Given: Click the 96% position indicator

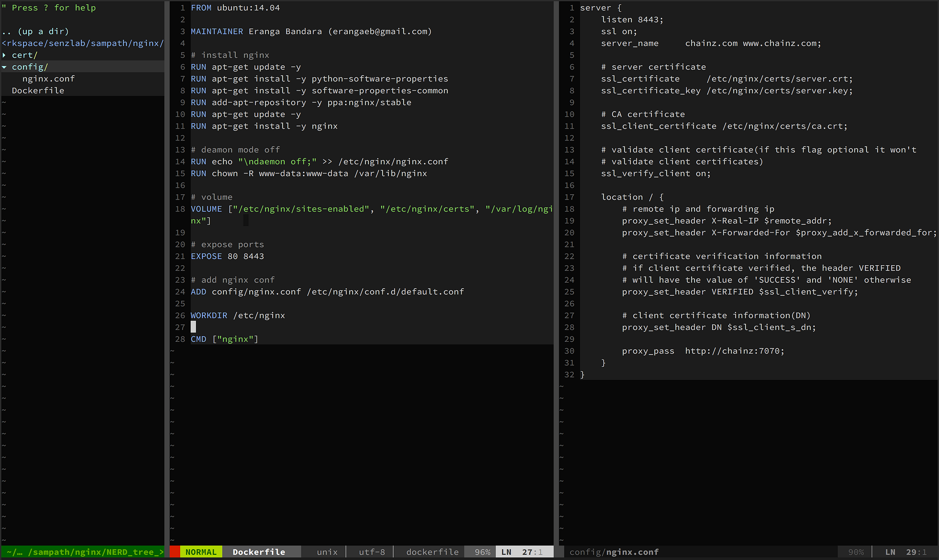Looking at the screenshot, I should point(482,552).
